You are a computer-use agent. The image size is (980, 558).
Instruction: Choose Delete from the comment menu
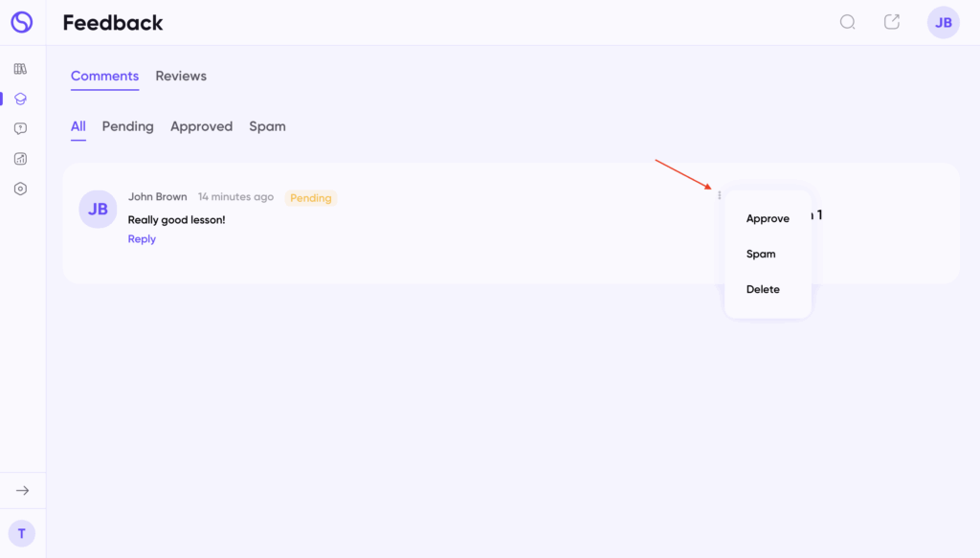tap(763, 289)
